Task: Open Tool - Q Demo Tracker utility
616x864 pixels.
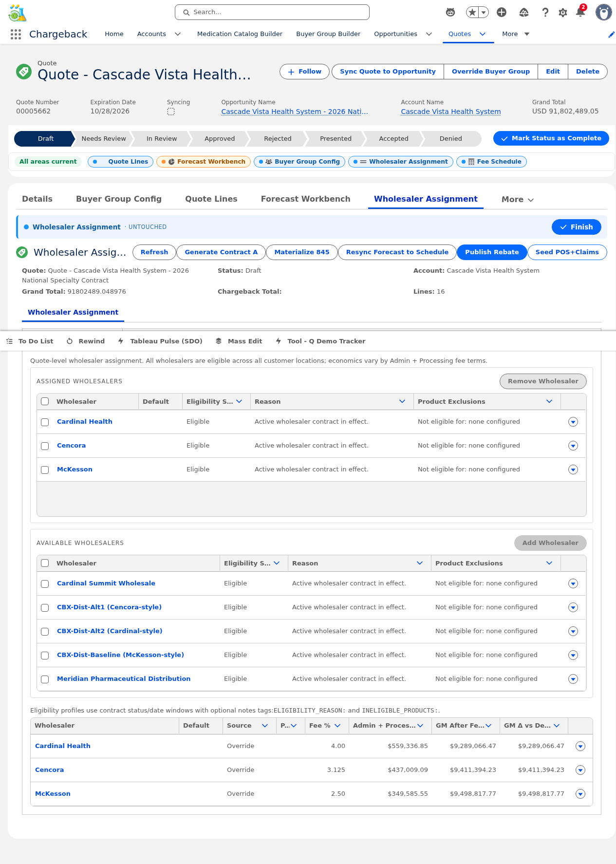Action: click(x=320, y=341)
